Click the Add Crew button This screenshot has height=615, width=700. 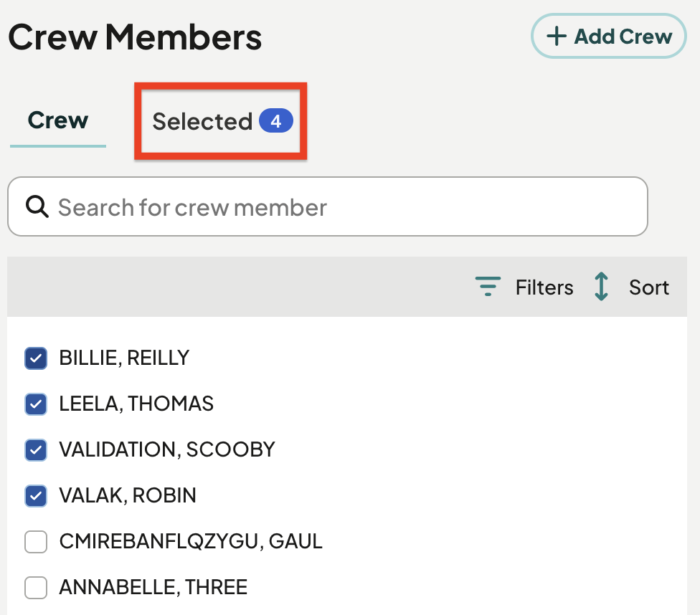point(608,36)
